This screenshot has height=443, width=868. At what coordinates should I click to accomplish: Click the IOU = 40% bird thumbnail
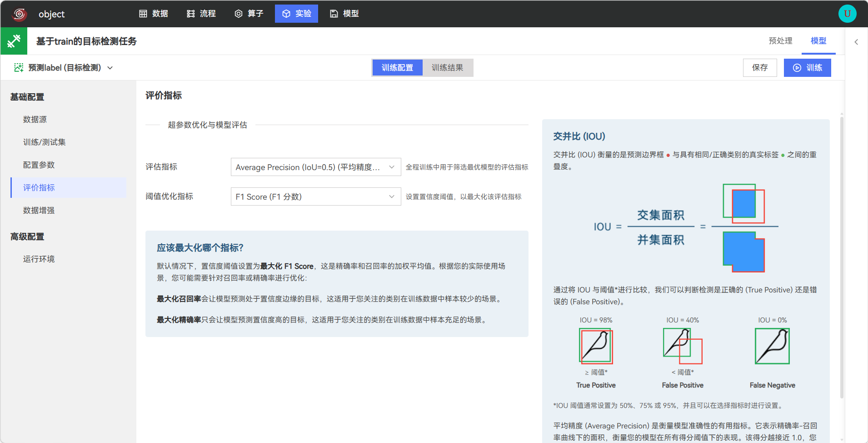point(683,346)
